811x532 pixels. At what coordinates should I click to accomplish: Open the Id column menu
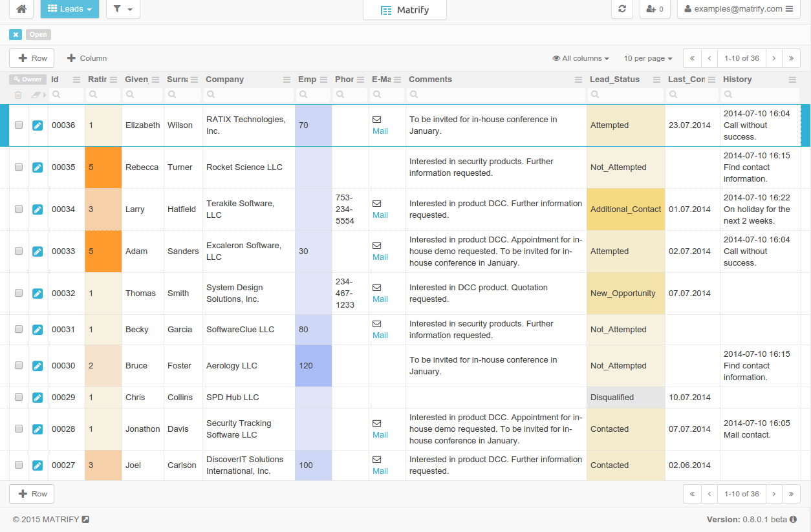point(76,80)
